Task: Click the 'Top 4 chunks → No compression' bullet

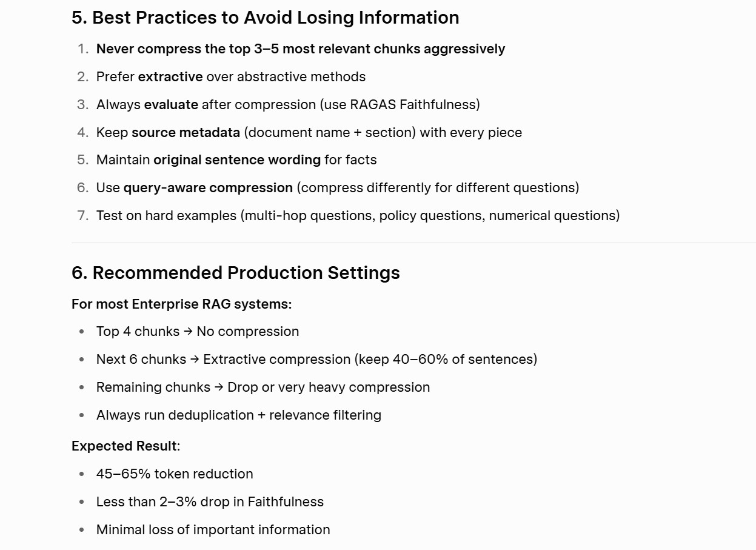Action: point(198,332)
